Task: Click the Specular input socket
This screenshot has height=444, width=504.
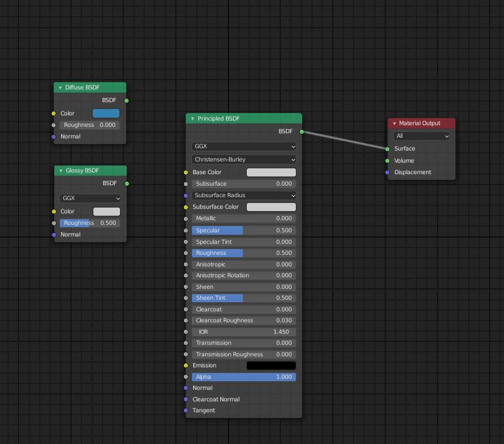Action: (x=186, y=231)
